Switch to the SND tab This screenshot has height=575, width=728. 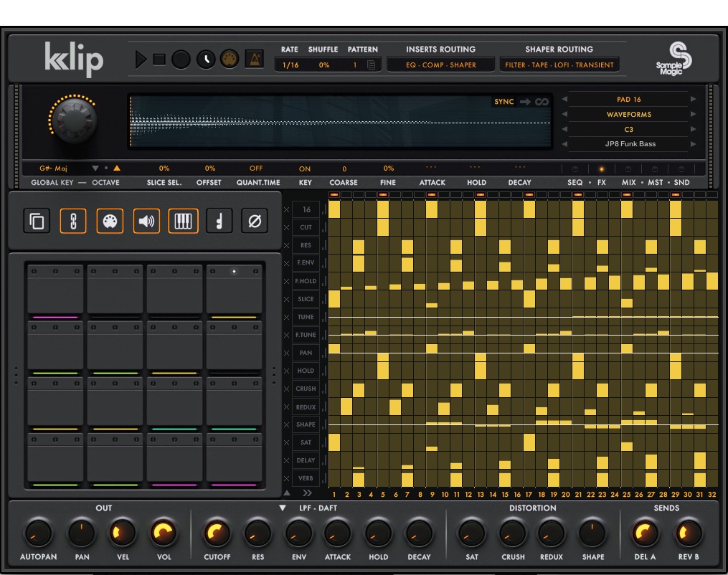click(681, 182)
